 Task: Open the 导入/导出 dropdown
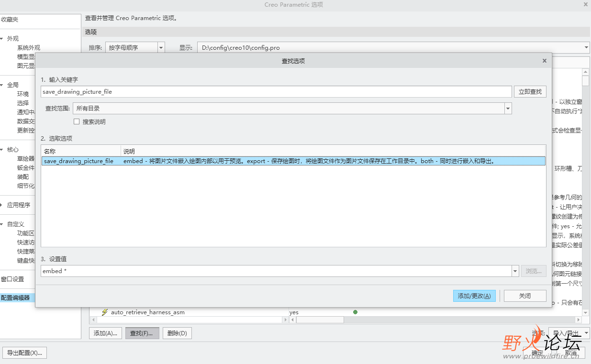(x=586, y=333)
